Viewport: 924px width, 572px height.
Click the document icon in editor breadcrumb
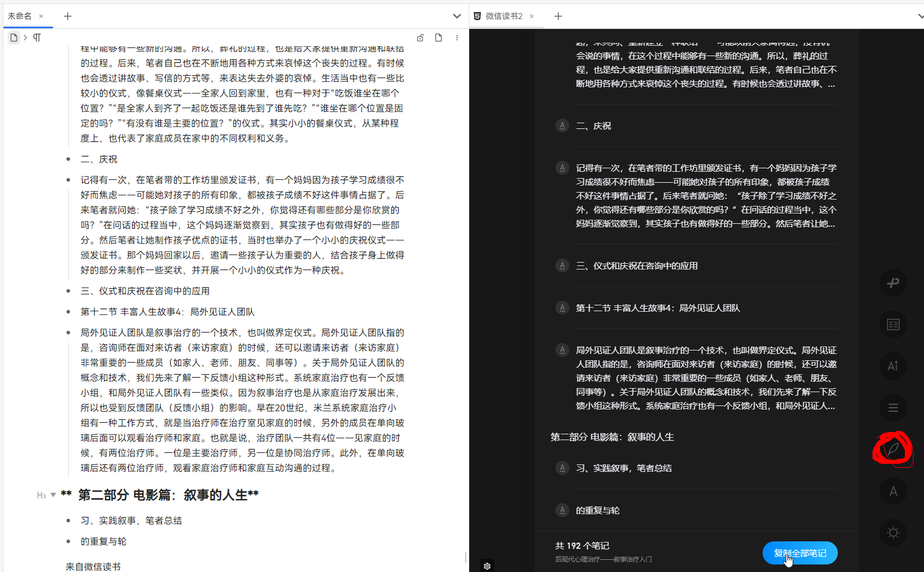[x=14, y=38]
